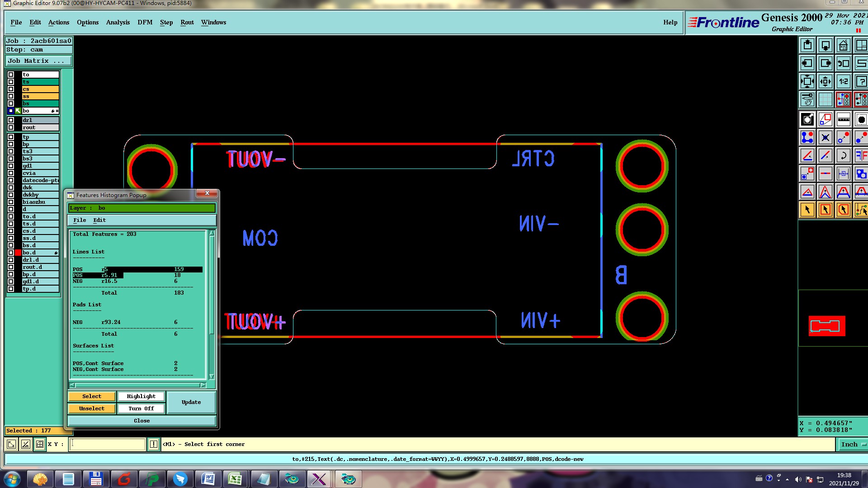868x488 pixels.
Task: Click the question-mark query icon
Action: tap(861, 82)
